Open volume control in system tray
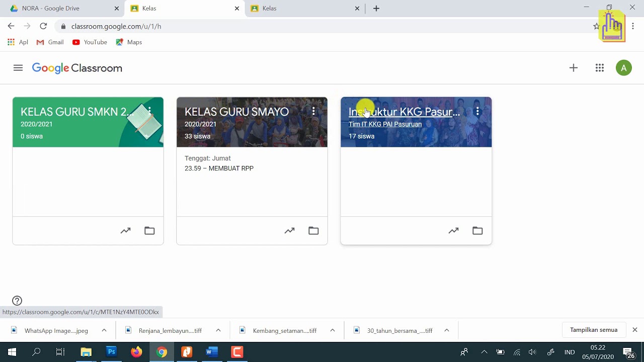The width and height of the screenshot is (644, 362). (533, 352)
